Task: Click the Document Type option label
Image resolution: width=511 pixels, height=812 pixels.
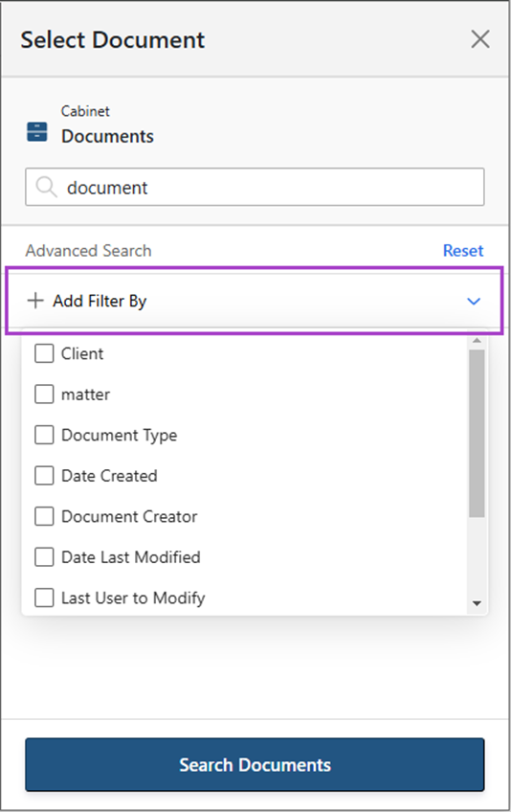Action: (x=119, y=436)
